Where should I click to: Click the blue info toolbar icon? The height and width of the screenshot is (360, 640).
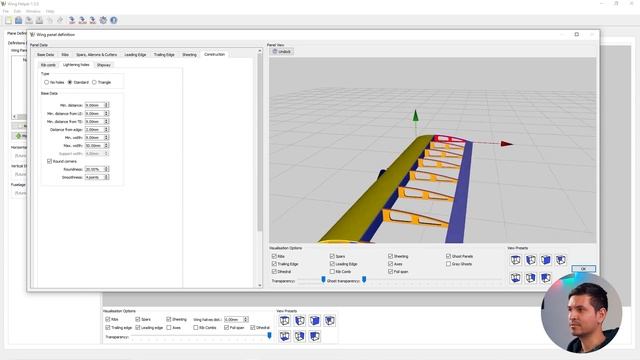[113, 20]
